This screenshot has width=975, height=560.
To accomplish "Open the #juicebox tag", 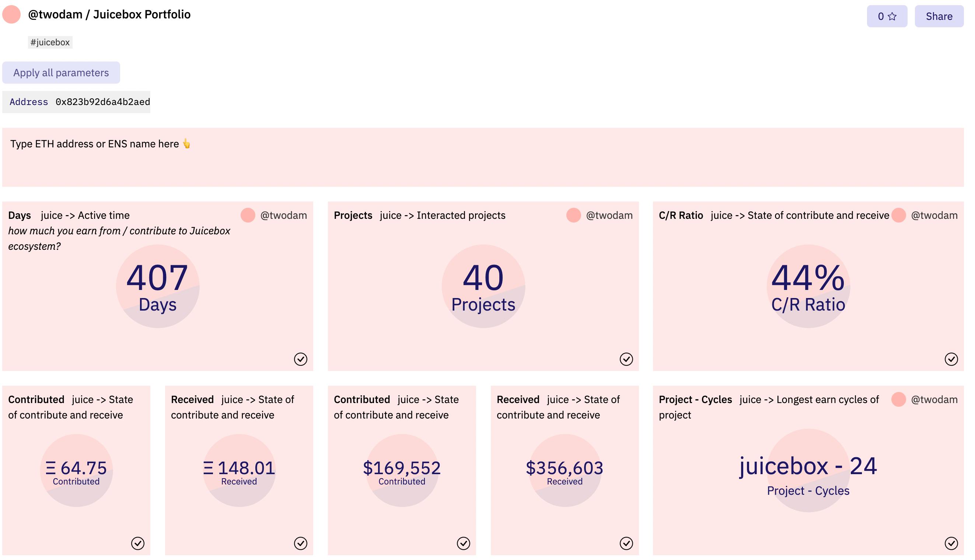I will coord(50,42).
